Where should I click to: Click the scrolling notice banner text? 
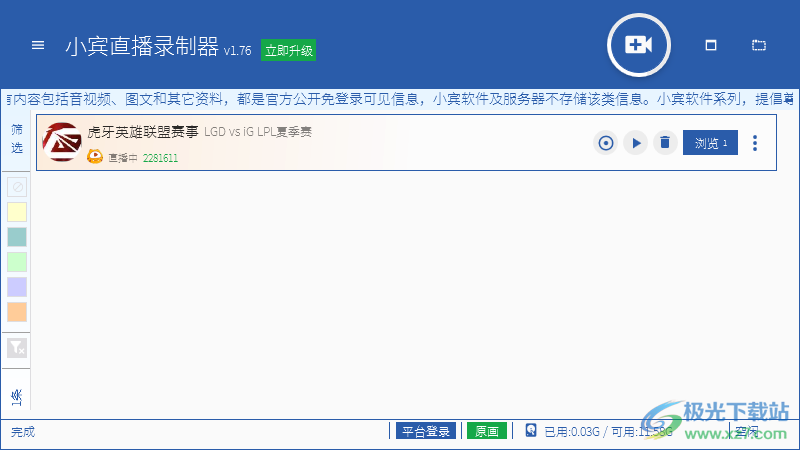(400, 99)
